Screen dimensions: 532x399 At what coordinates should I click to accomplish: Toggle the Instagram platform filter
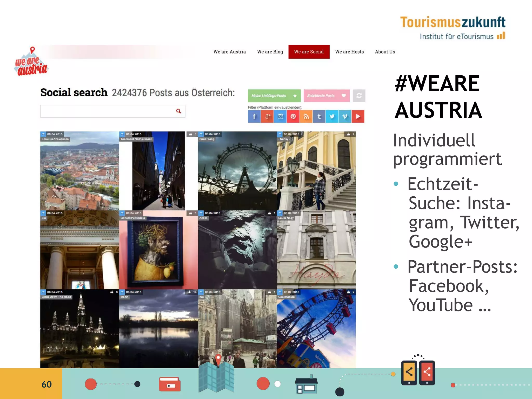[x=280, y=116]
